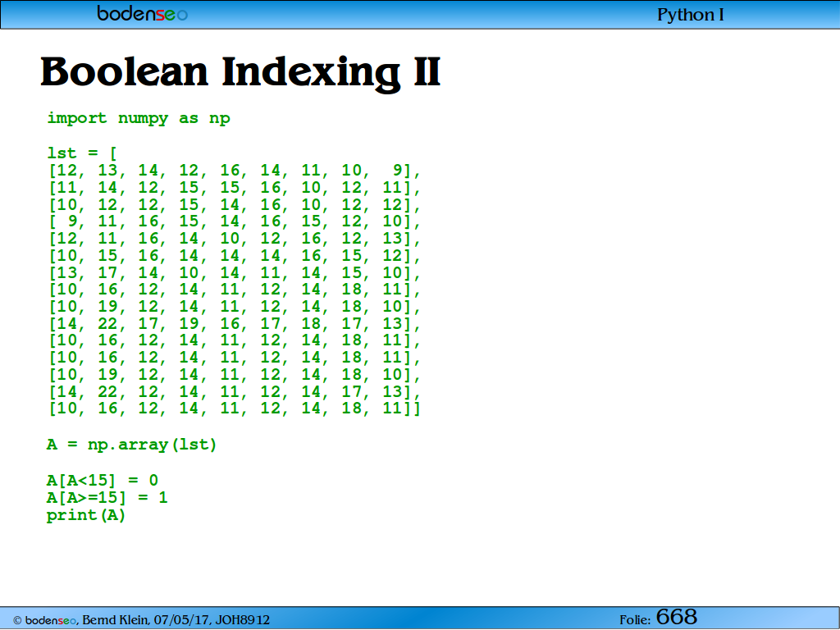Click the final list row ending with ']]'
The image size is (840, 630).
235,409
